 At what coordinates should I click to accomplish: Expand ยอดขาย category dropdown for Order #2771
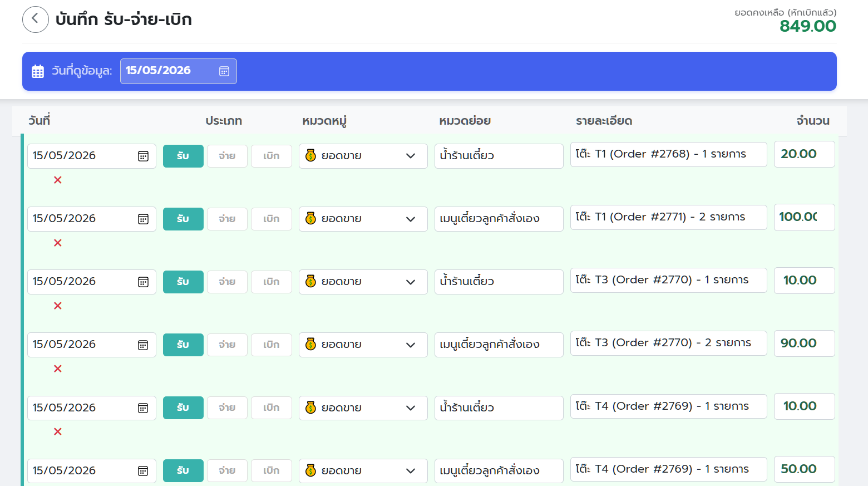[x=363, y=219]
